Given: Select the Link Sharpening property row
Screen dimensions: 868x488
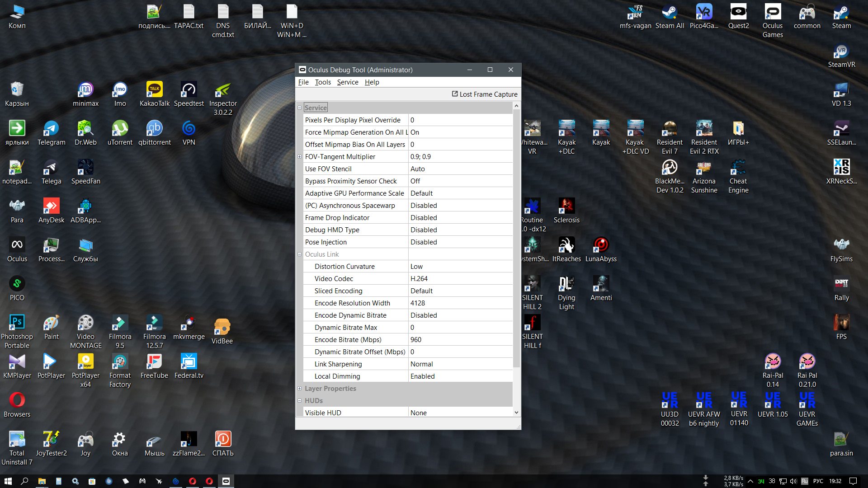Looking at the screenshot, I should [408, 364].
